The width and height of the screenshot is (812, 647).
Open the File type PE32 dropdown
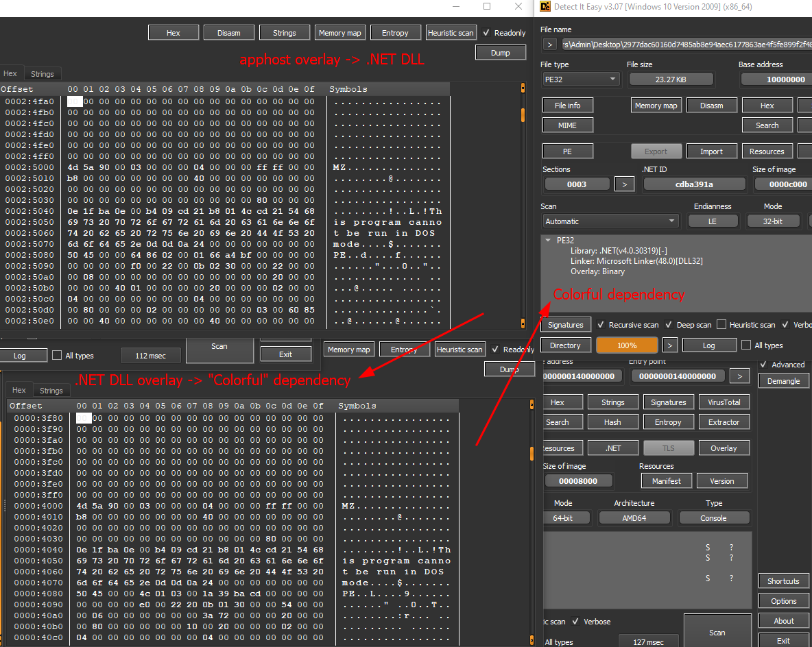coord(580,80)
